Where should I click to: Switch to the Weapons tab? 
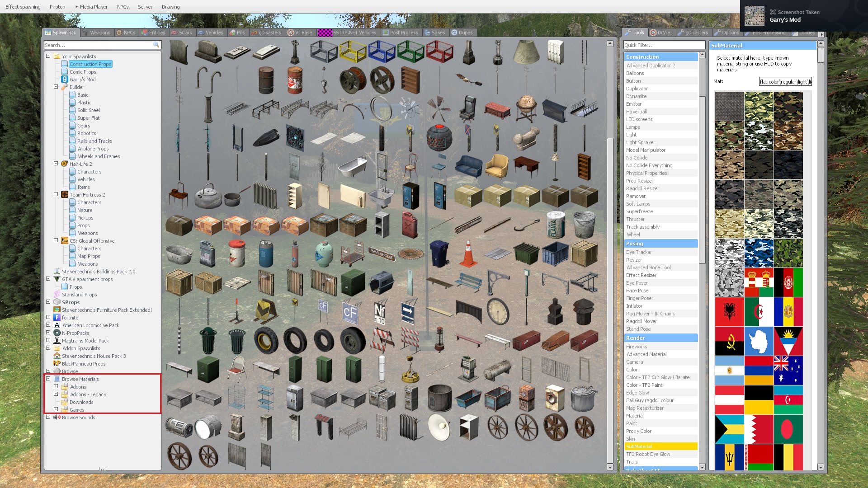[x=96, y=33]
